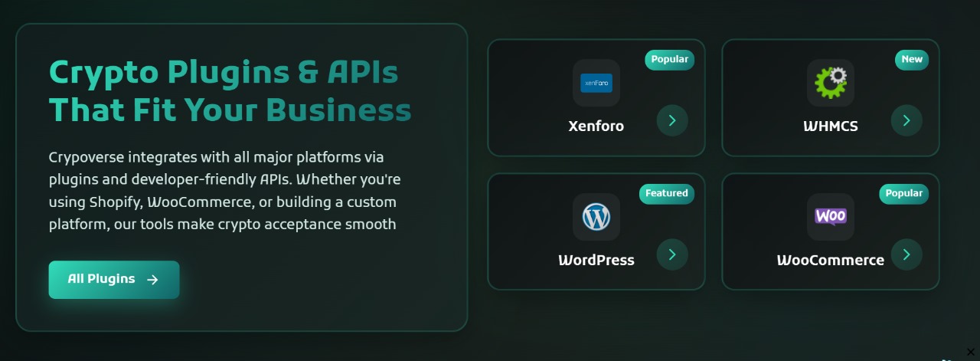
Task: Select the WordPress logo icon
Action: pyautogui.click(x=596, y=217)
